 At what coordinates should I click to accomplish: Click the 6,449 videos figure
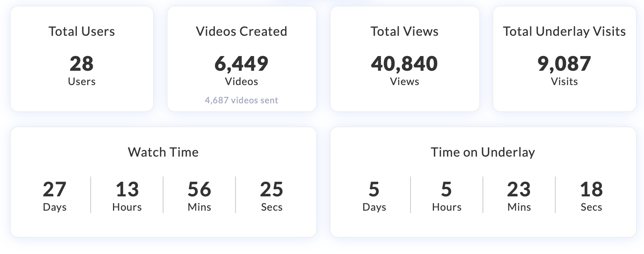[241, 64]
